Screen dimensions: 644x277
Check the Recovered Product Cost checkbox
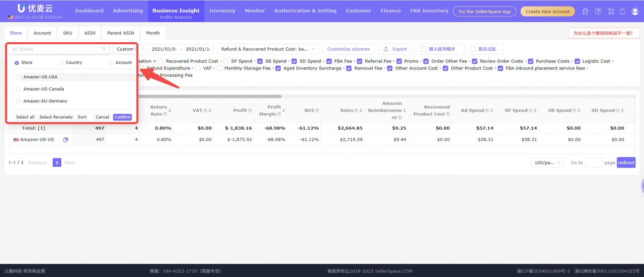(x=160, y=61)
